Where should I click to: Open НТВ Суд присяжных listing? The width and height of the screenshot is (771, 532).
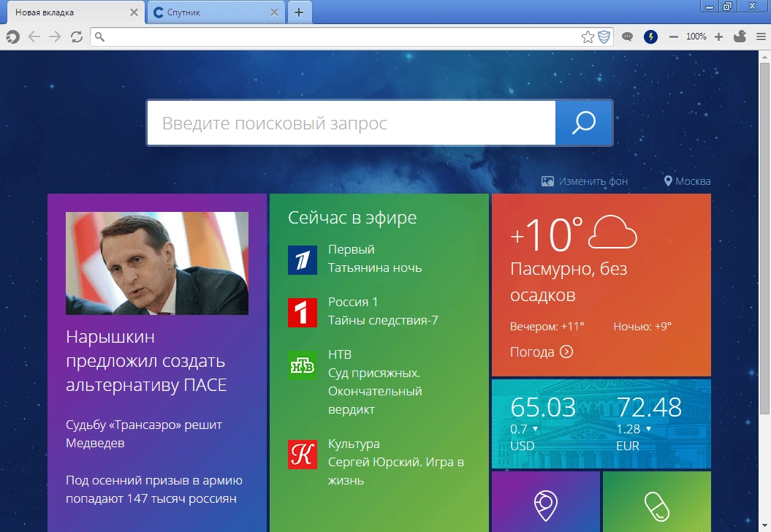coord(375,382)
